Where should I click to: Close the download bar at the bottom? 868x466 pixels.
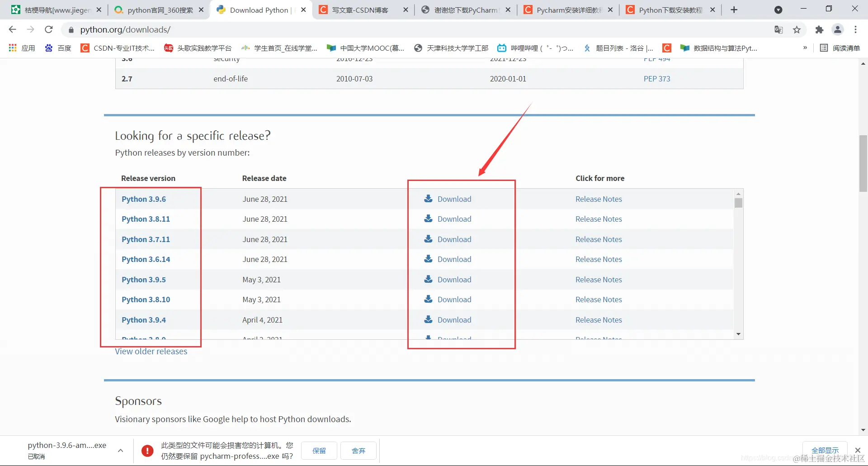click(x=858, y=450)
